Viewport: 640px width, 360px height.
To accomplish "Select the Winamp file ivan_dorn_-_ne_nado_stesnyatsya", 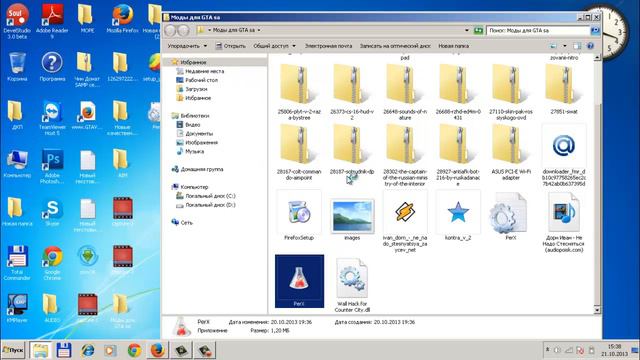I will point(405,222).
